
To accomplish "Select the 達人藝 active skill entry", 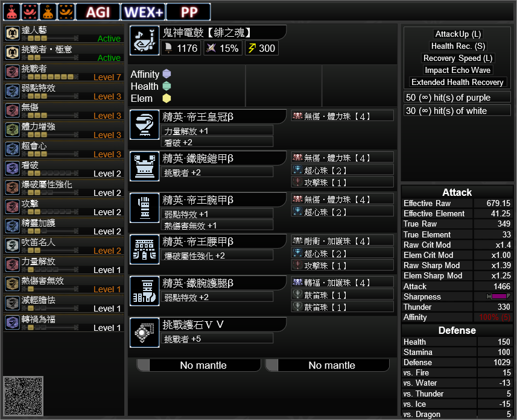I will 63,33.
